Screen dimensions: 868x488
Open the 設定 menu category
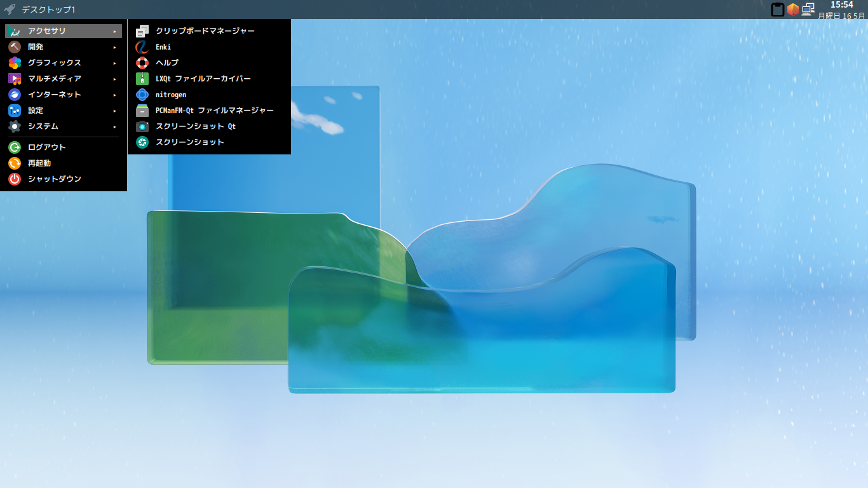pyautogui.click(x=64, y=111)
